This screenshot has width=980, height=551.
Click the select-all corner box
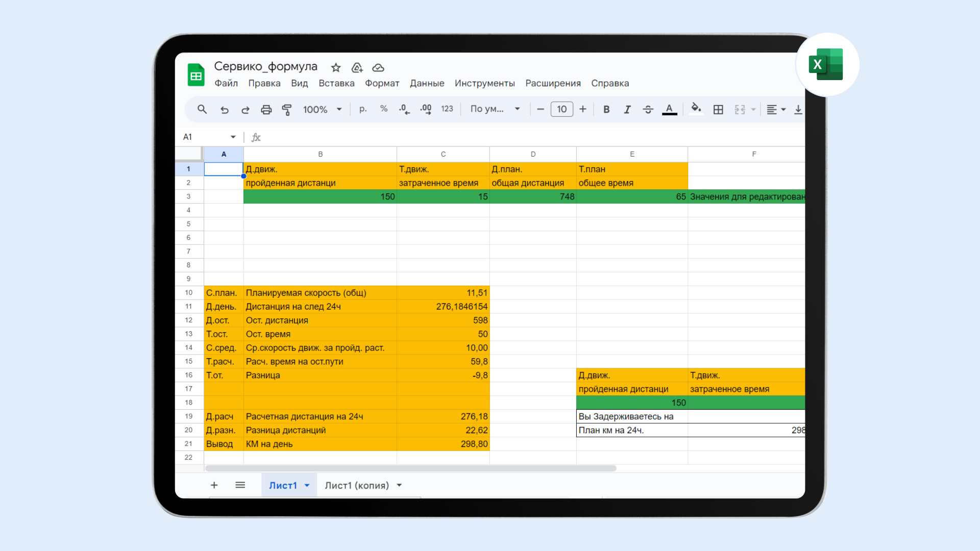click(189, 154)
